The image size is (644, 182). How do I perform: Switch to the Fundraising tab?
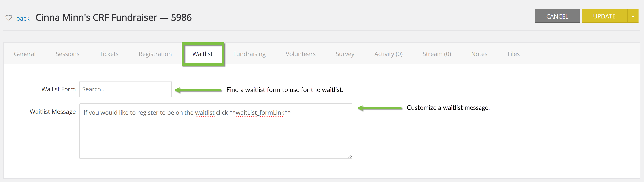coord(249,54)
